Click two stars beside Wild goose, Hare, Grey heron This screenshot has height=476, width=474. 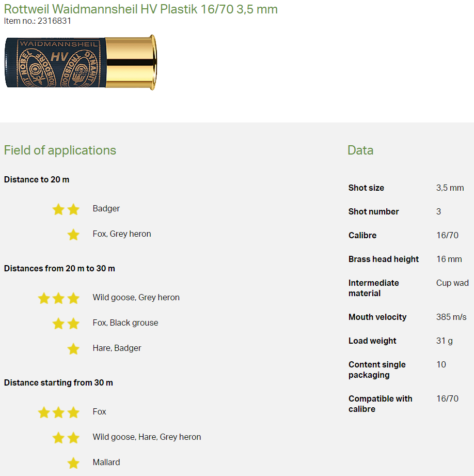pos(66,438)
